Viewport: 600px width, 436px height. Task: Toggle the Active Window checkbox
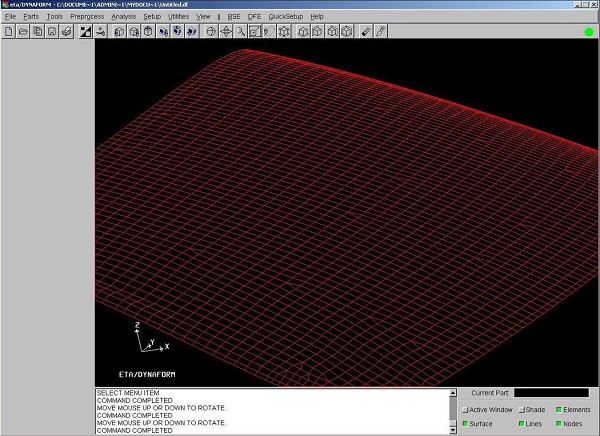(x=466, y=410)
